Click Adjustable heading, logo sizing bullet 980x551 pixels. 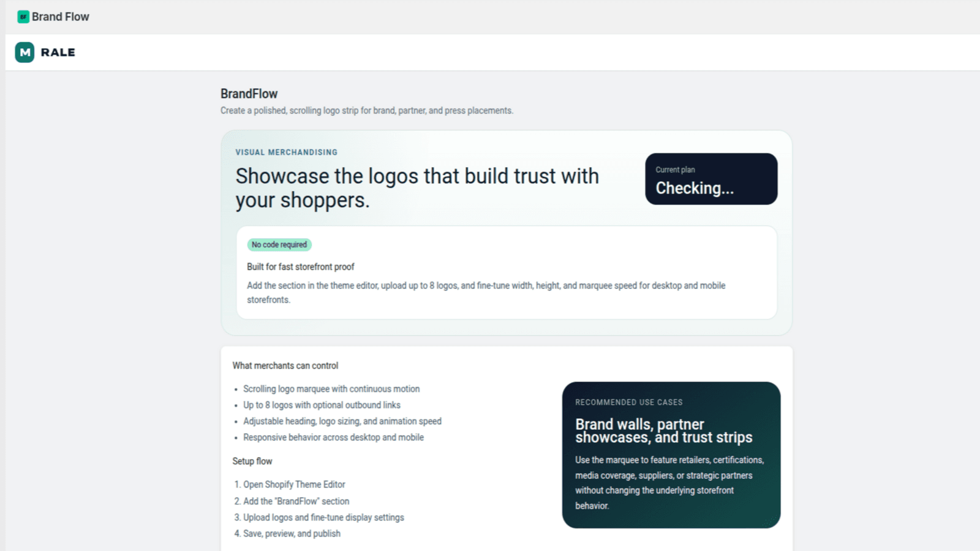[342, 421]
